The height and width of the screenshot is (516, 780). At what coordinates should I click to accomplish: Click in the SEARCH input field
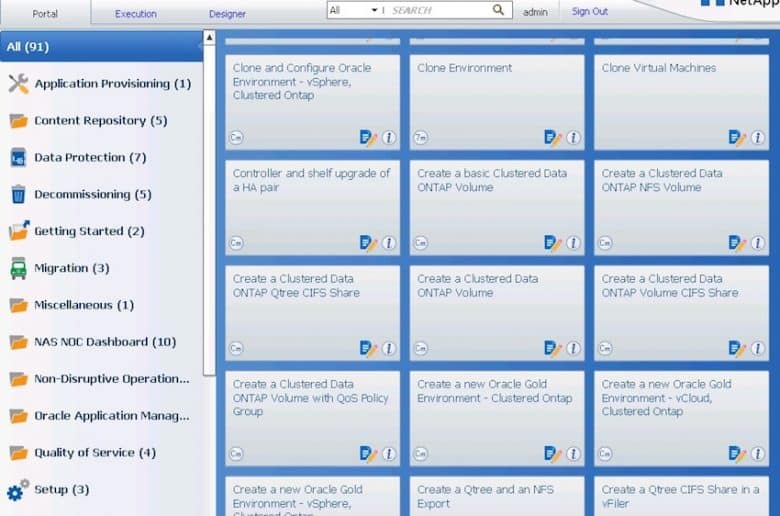(x=438, y=10)
